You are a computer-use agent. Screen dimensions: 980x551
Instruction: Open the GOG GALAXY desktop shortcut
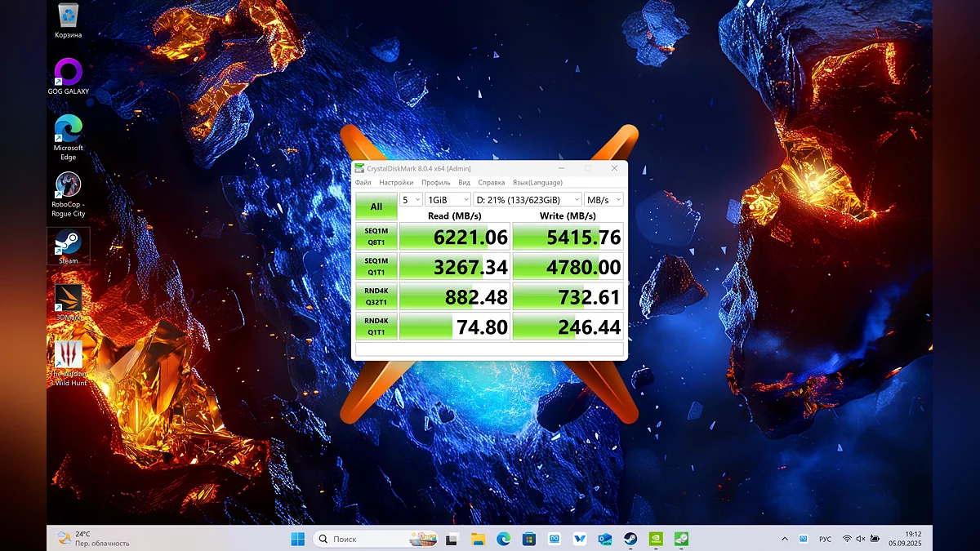tap(68, 72)
